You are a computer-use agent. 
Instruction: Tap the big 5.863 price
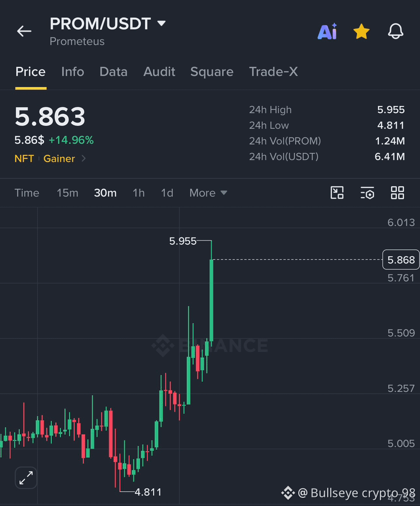[x=50, y=116]
